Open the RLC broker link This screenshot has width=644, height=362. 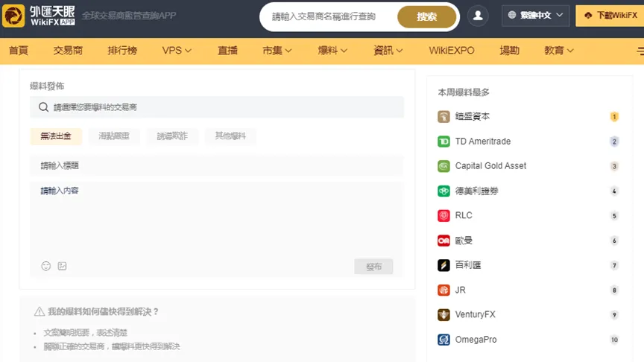[464, 215]
